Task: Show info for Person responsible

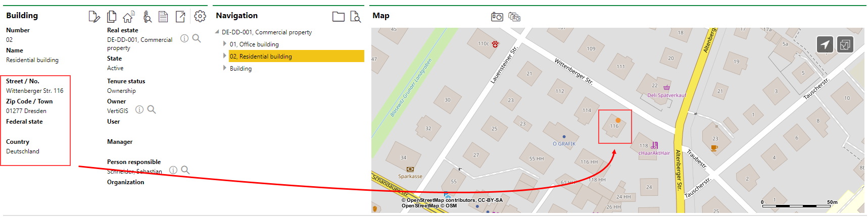Action: (x=173, y=170)
